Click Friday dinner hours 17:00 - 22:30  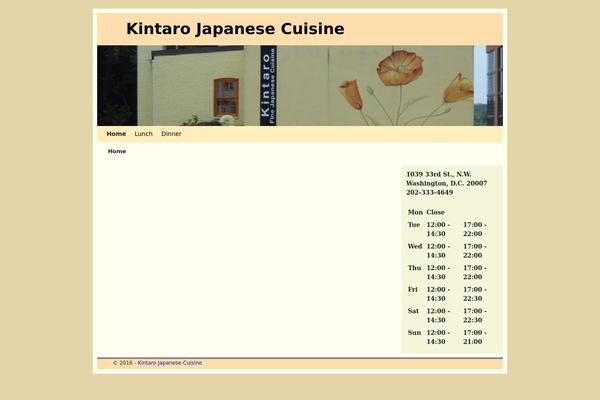pos(475,294)
